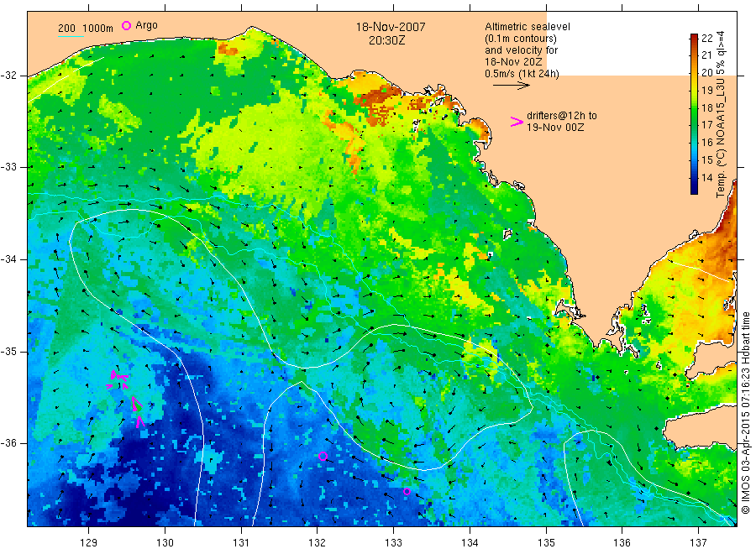This screenshot has height=554, width=756.
Task: Click the colorbar value 16
Action: pos(706,143)
